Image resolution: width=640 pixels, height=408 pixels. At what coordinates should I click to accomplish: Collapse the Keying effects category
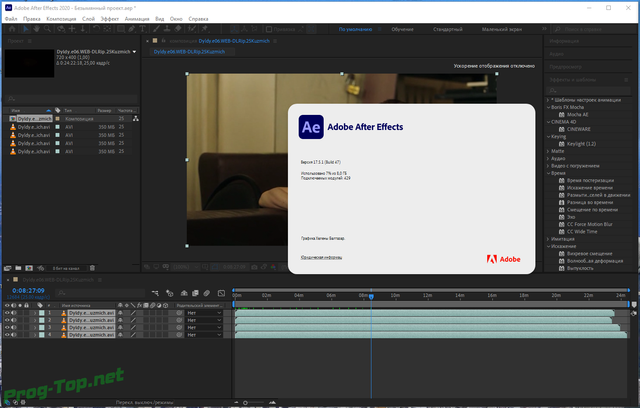coord(549,137)
